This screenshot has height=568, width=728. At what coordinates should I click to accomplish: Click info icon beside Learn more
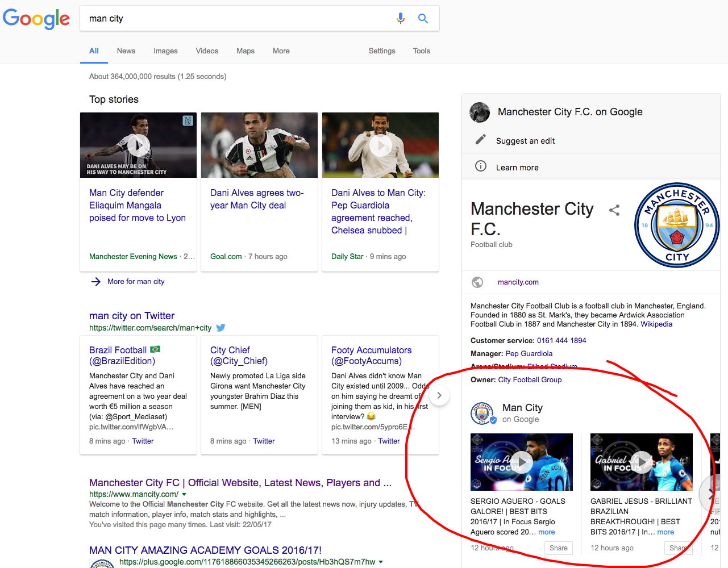[x=481, y=166]
